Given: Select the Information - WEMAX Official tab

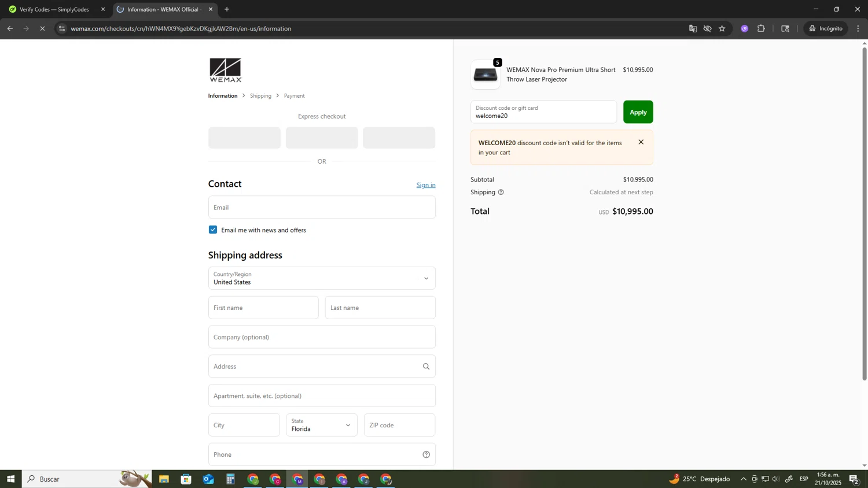Looking at the screenshot, I should (164, 9).
